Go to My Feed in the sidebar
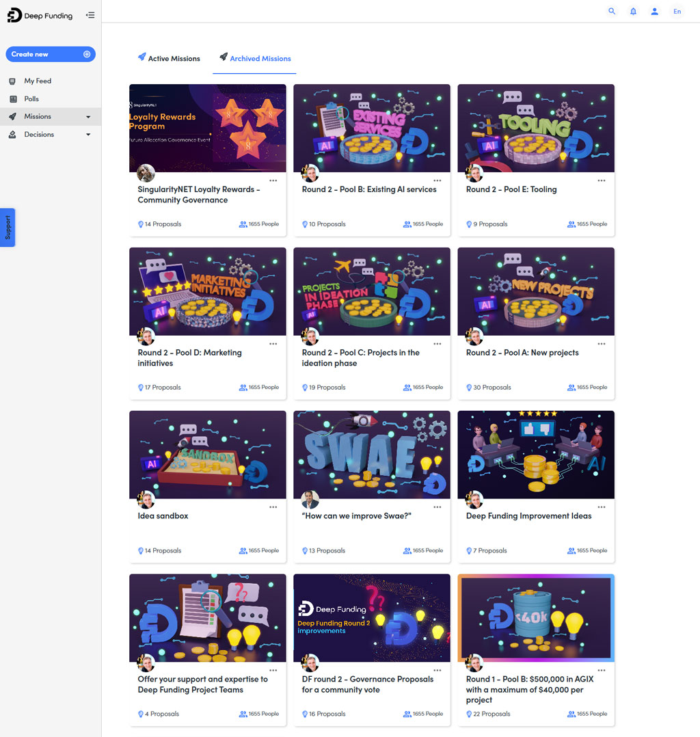This screenshot has height=737, width=700. click(x=38, y=81)
